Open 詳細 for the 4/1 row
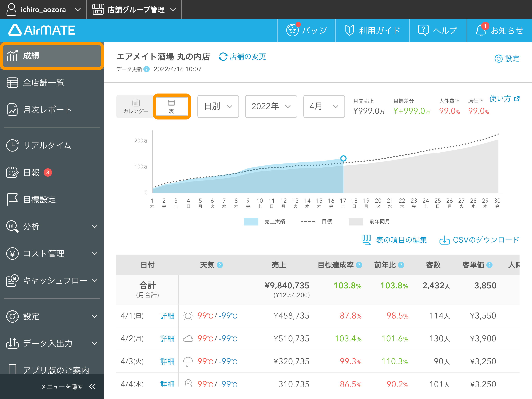532x399 pixels. (x=167, y=316)
